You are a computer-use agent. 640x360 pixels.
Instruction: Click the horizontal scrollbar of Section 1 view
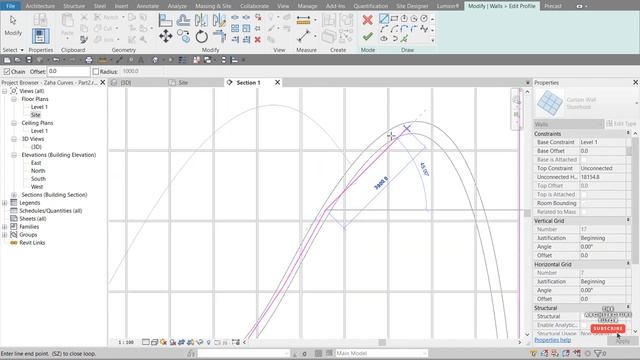point(382,342)
